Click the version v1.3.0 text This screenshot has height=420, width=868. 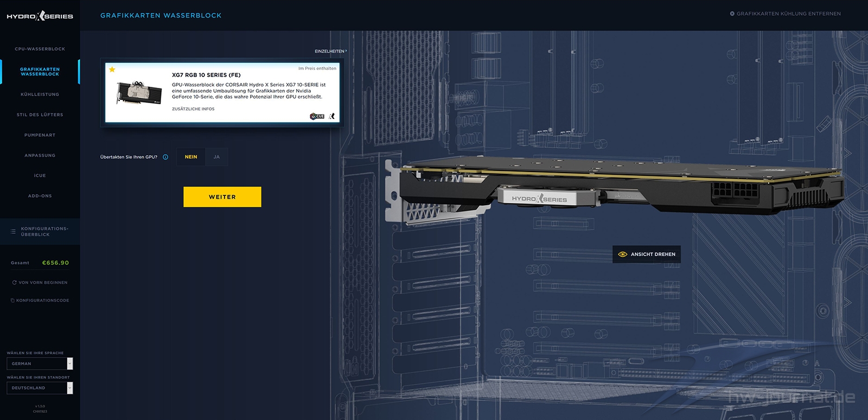40,406
